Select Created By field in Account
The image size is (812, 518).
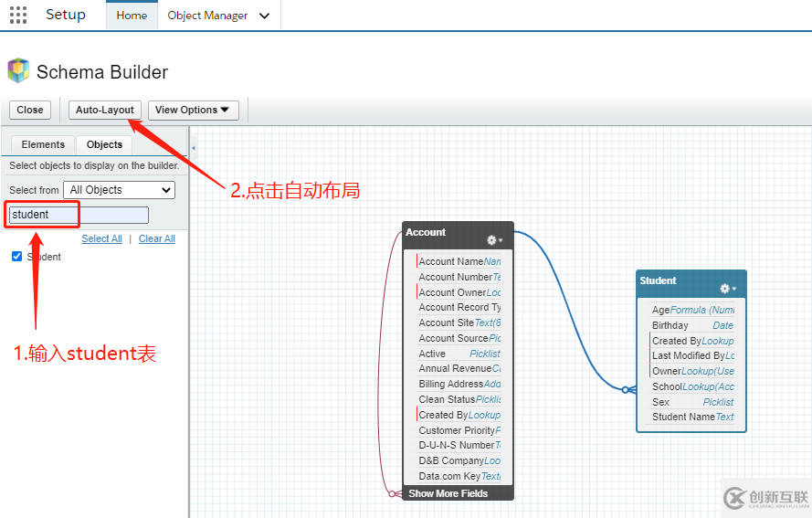(459, 415)
